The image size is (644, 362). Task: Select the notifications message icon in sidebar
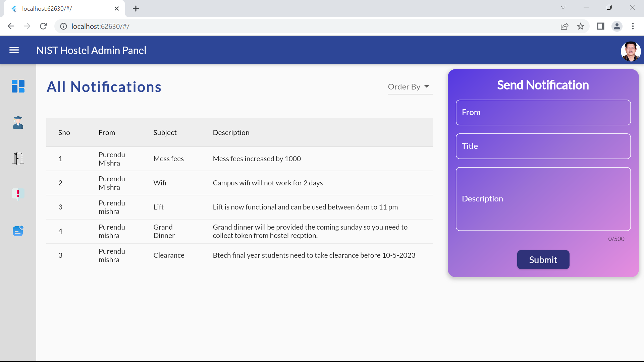coord(18,231)
